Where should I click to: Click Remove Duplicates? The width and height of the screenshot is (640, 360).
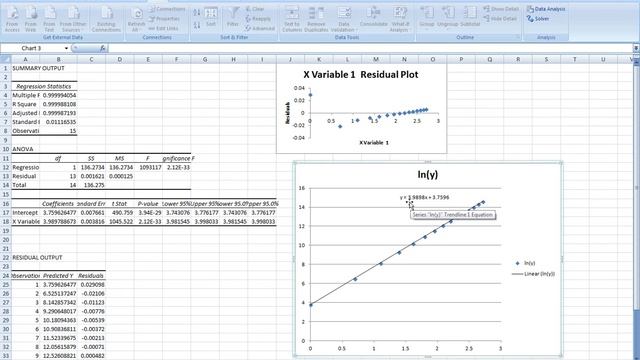[x=316, y=19]
